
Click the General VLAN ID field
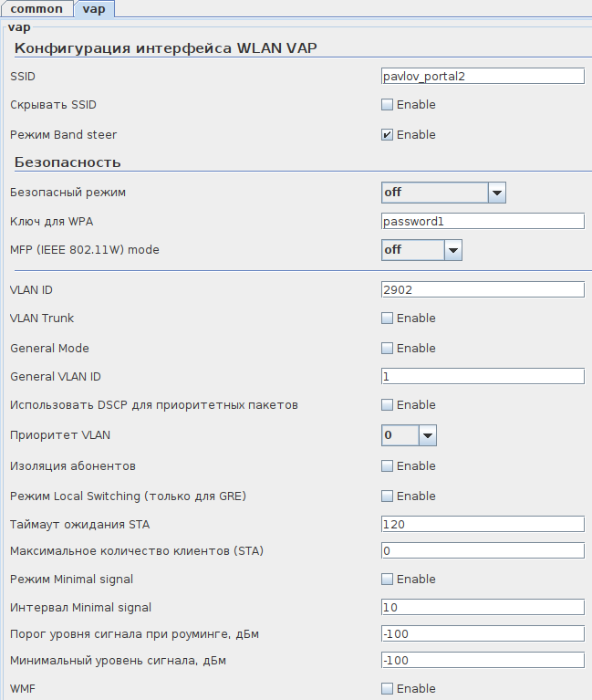[x=482, y=376]
